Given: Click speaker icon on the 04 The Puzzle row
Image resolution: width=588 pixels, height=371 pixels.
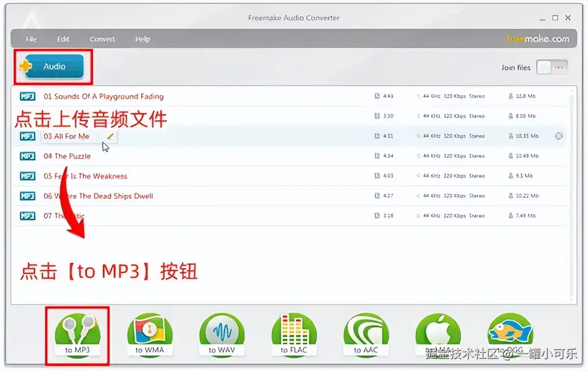Looking at the screenshot, I should click(x=418, y=156).
